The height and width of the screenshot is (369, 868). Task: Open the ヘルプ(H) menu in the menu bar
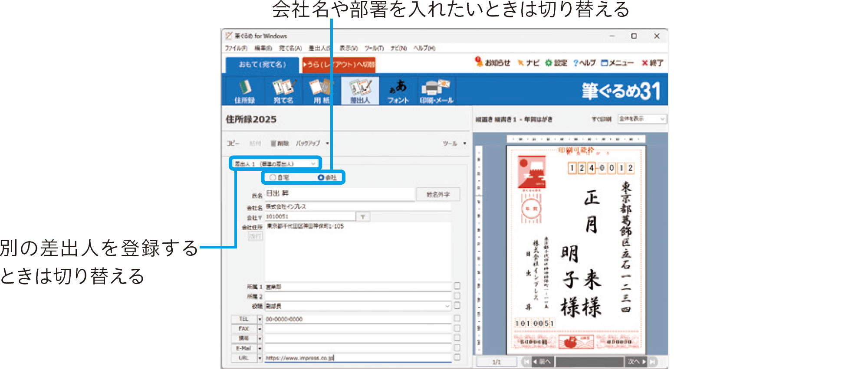424,48
